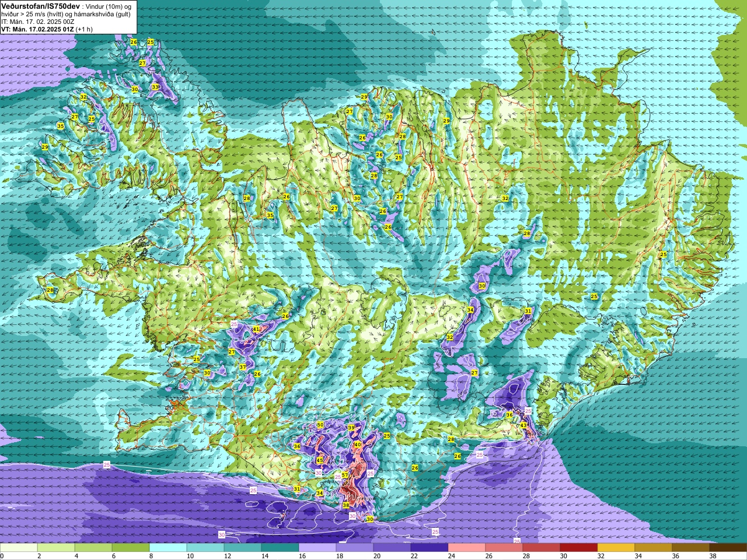
Task: Click the "IT: Mán. 17. 02. 2025 00Z" line
Action: tap(37, 22)
